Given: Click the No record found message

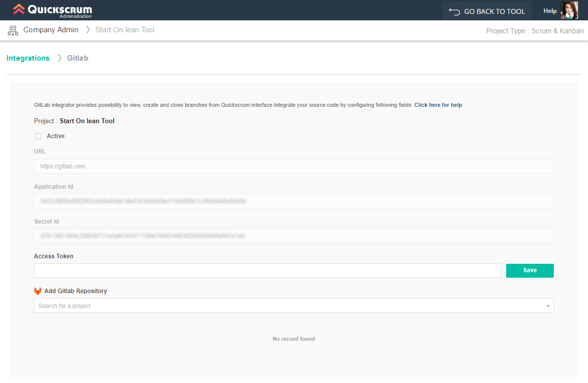Looking at the screenshot, I should [x=294, y=339].
